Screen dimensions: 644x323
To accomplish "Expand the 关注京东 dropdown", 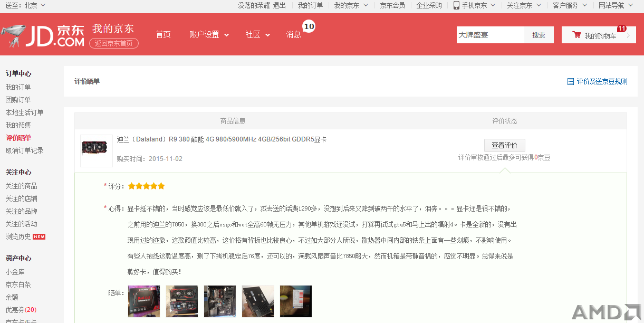I will [524, 5].
